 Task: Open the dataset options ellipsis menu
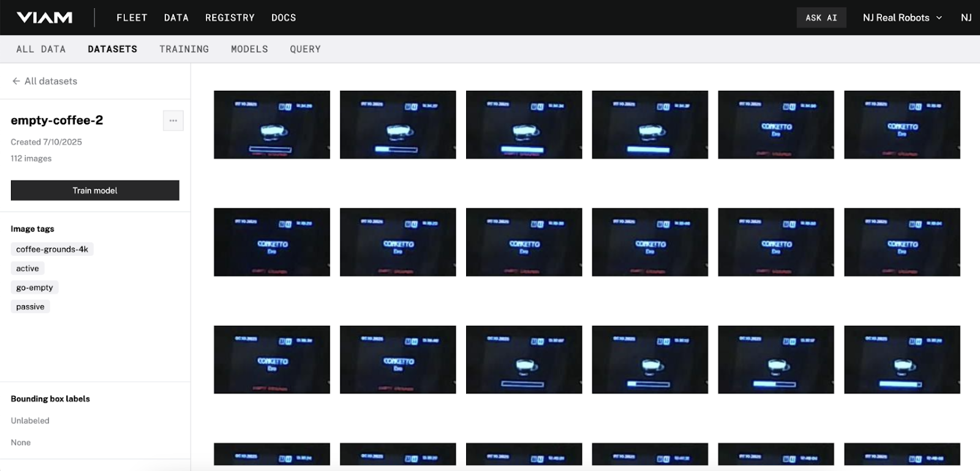pyautogui.click(x=173, y=121)
